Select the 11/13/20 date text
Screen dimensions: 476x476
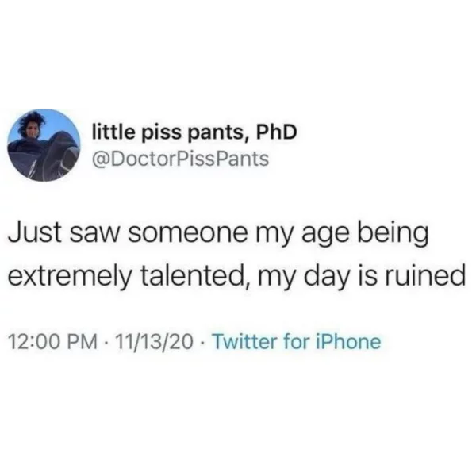tap(156, 342)
